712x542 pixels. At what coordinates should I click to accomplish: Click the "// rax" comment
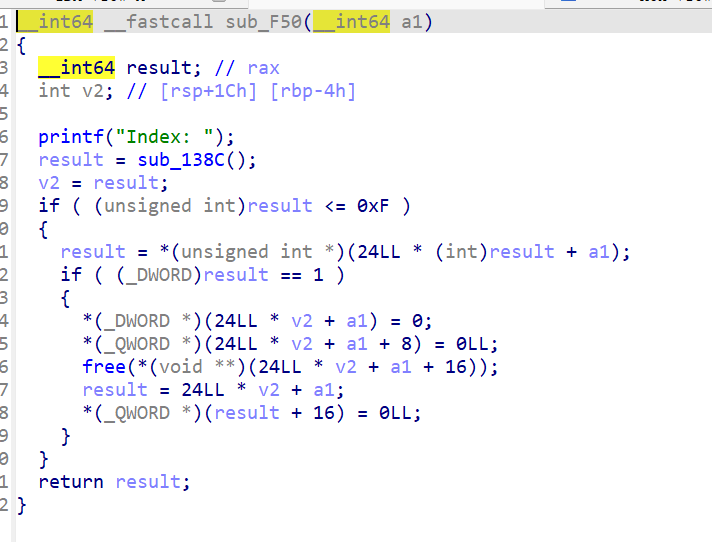click(247, 68)
